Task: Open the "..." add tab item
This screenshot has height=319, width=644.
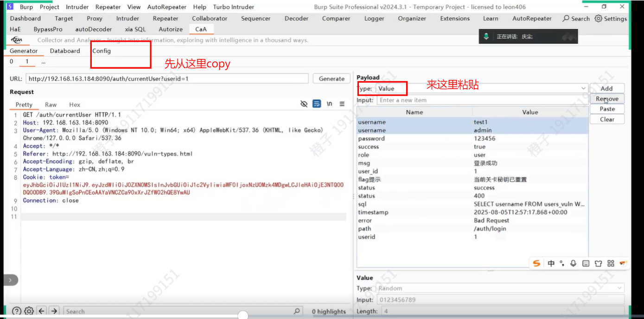Action: point(43,61)
